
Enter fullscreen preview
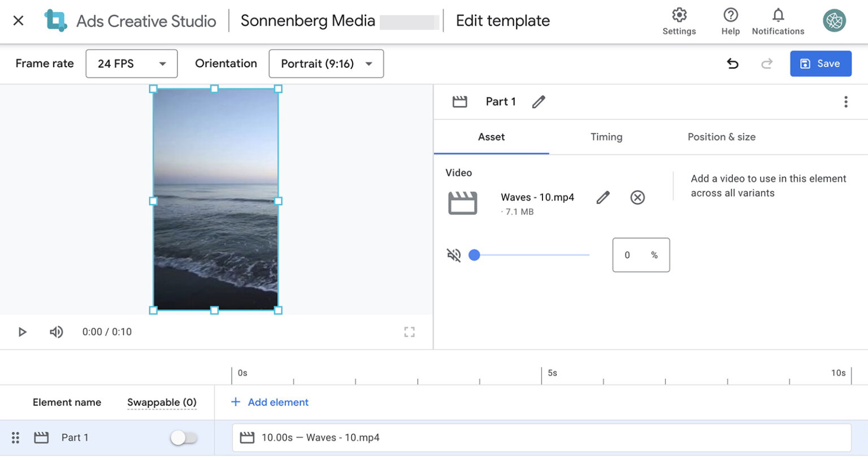(410, 332)
